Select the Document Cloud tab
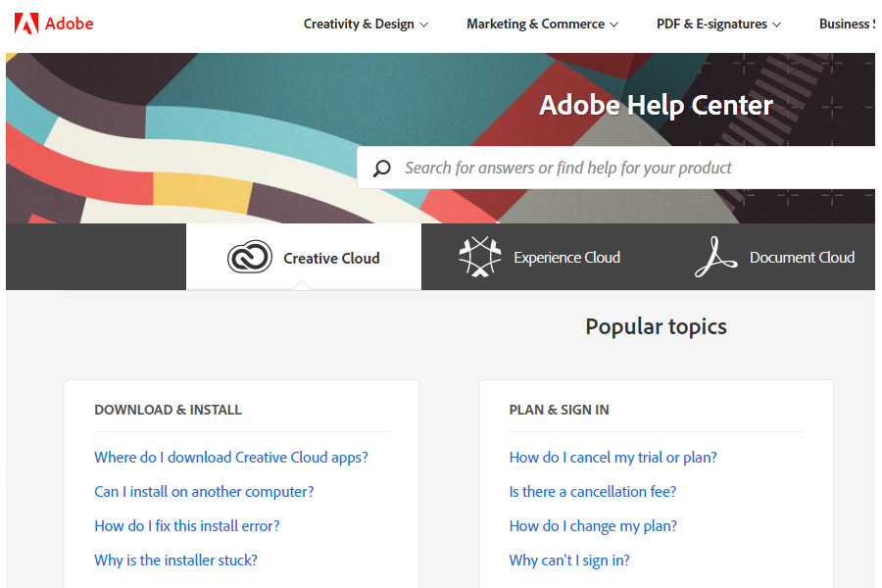 pos(775,257)
